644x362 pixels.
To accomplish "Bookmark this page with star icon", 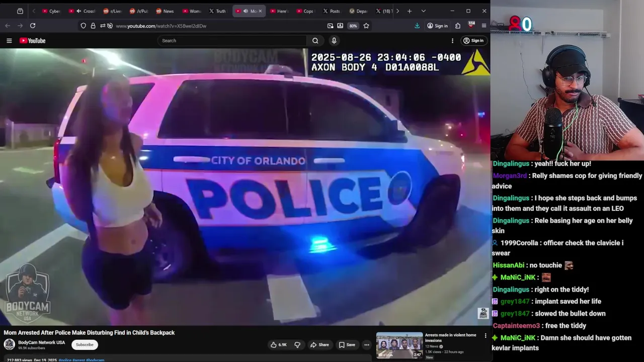I will 366,26.
